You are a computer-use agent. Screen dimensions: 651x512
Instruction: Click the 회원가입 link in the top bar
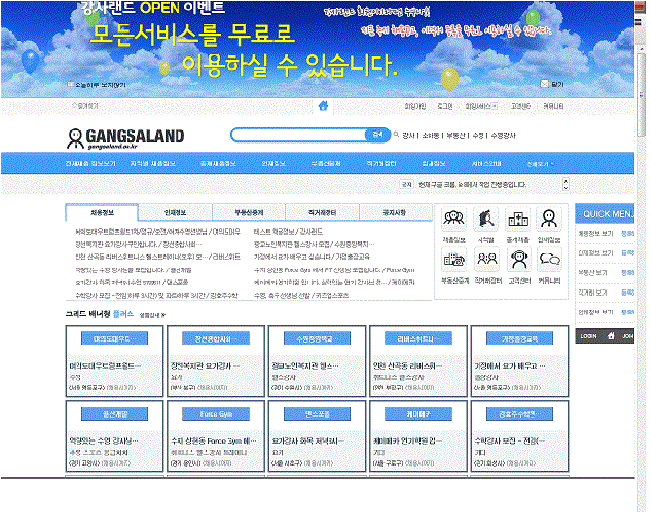pos(415,106)
